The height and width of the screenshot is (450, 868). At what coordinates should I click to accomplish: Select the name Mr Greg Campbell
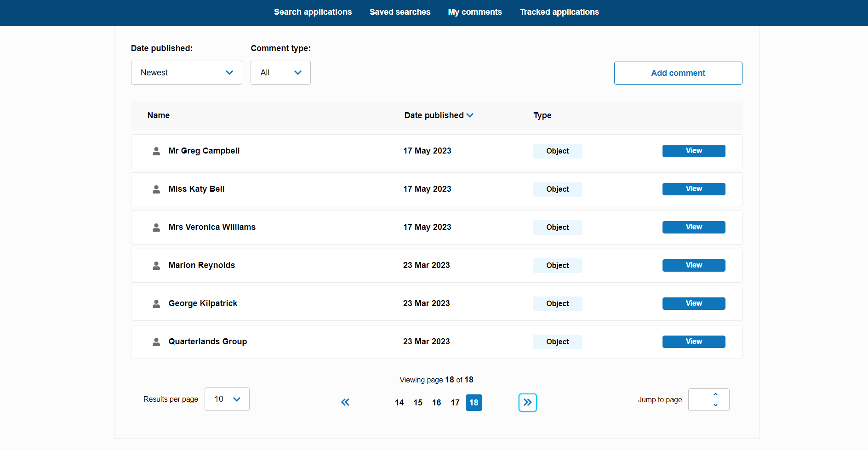[x=204, y=151]
